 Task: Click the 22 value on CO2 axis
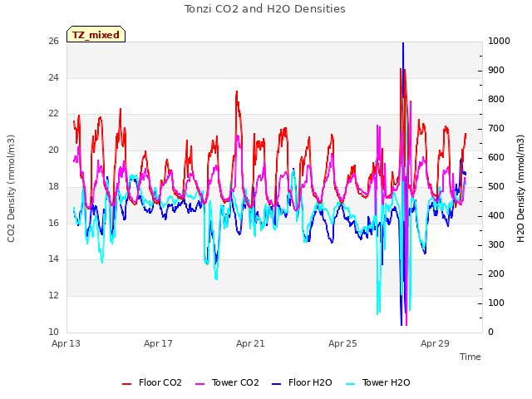[x=53, y=113]
